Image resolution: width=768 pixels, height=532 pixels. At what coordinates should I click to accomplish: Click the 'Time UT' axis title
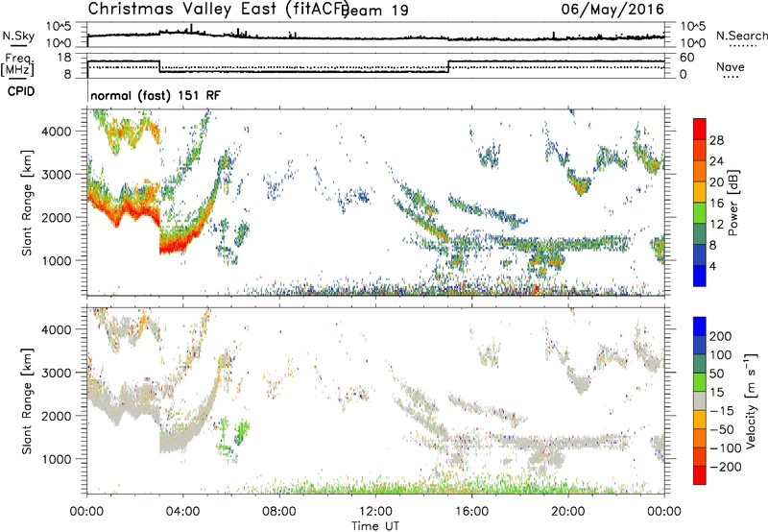point(375,526)
